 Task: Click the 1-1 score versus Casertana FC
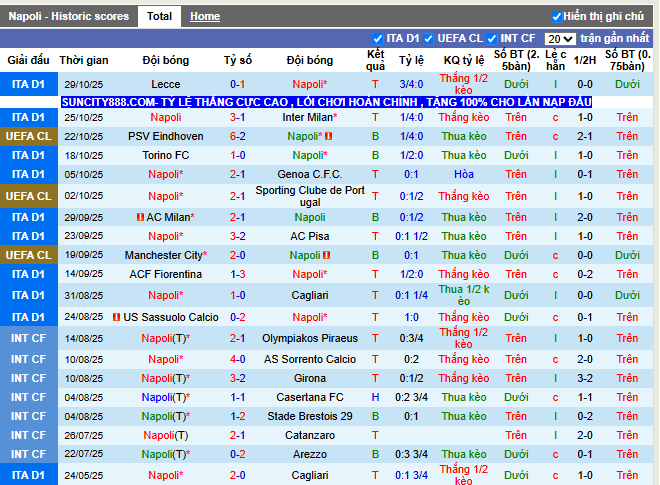tap(238, 397)
